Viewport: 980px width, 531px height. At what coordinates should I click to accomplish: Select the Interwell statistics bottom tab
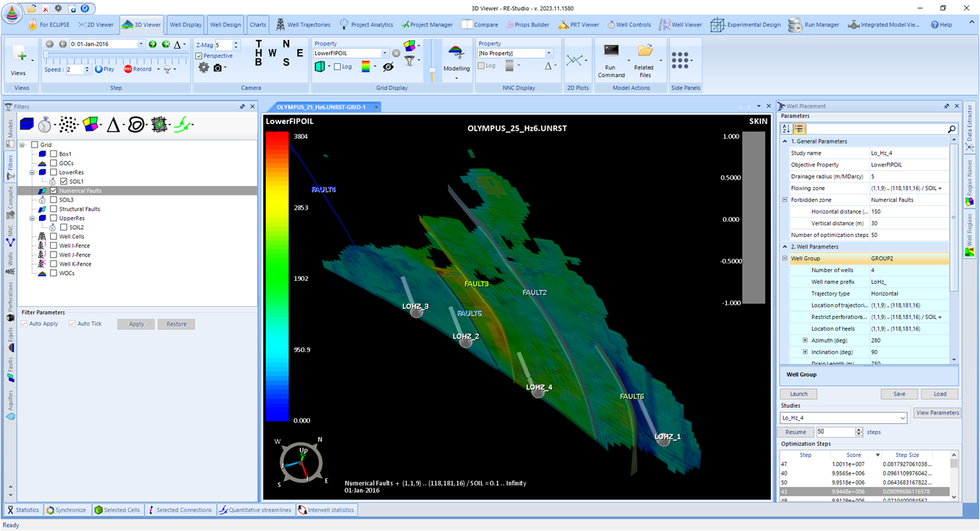pos(327,510)
